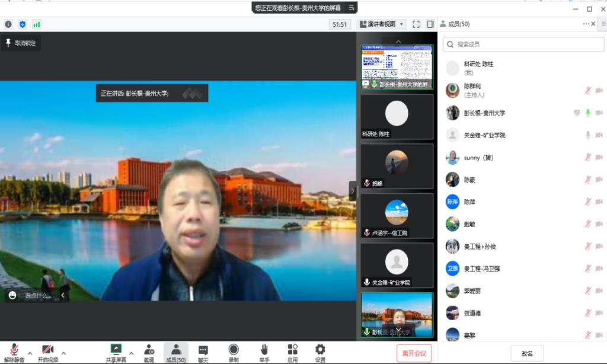This screenshot has height=364, width=607.
Task: Click the search members input field
Action: click(526, 44)
